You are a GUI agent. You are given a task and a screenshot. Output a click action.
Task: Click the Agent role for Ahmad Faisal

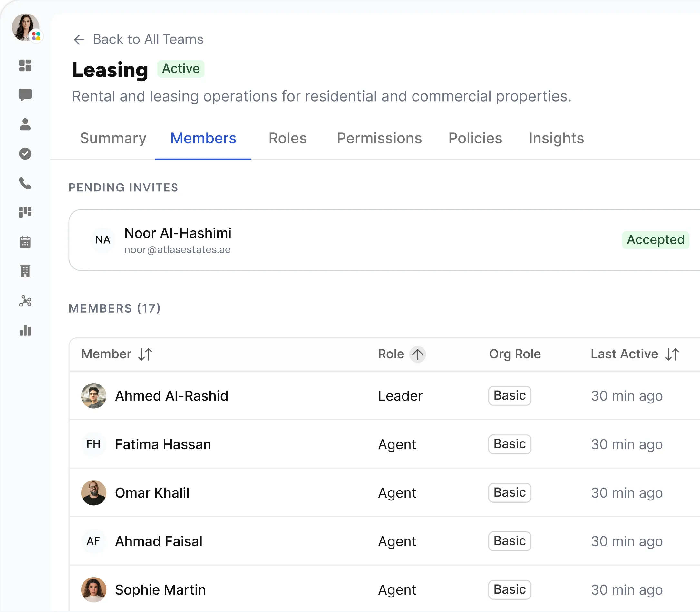point(397,542)
